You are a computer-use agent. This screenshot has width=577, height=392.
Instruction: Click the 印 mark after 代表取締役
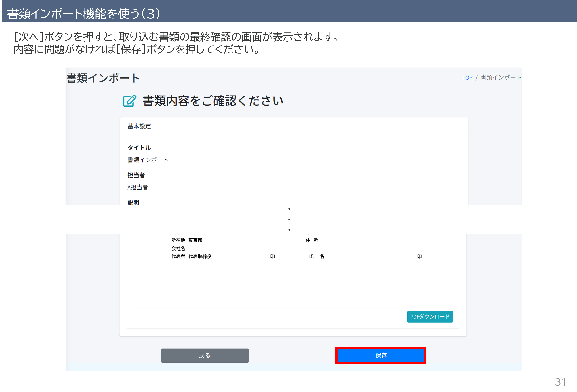point(272,256)
